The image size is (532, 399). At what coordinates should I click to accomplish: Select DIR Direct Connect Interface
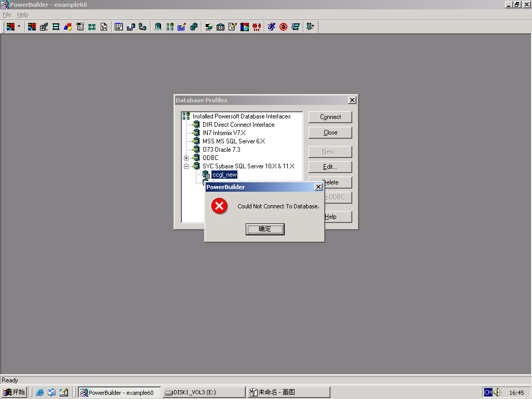(238, 125)
